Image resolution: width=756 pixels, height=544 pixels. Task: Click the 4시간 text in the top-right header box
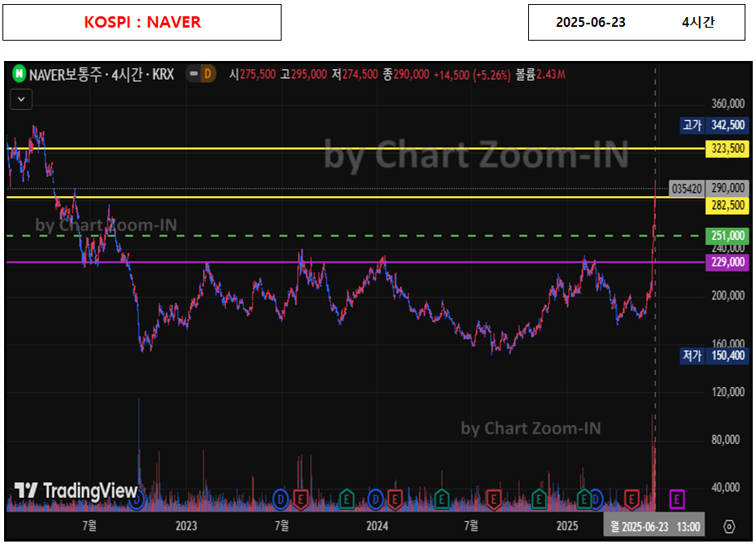[698, 22]
